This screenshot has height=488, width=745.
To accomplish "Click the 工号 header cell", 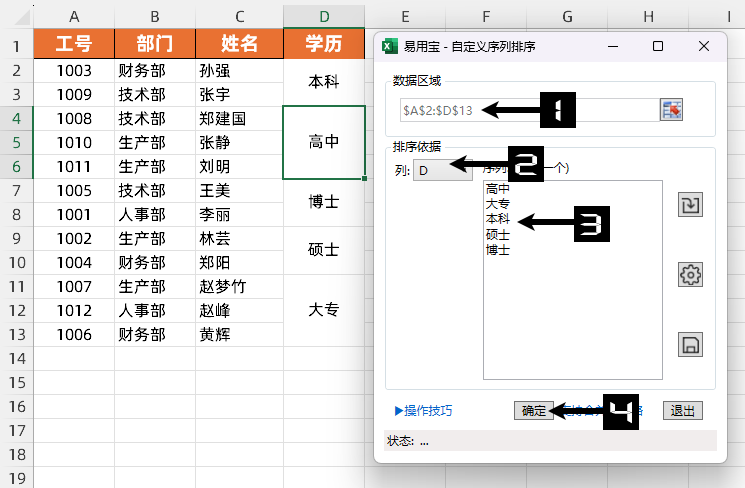I will pos(74,43).
